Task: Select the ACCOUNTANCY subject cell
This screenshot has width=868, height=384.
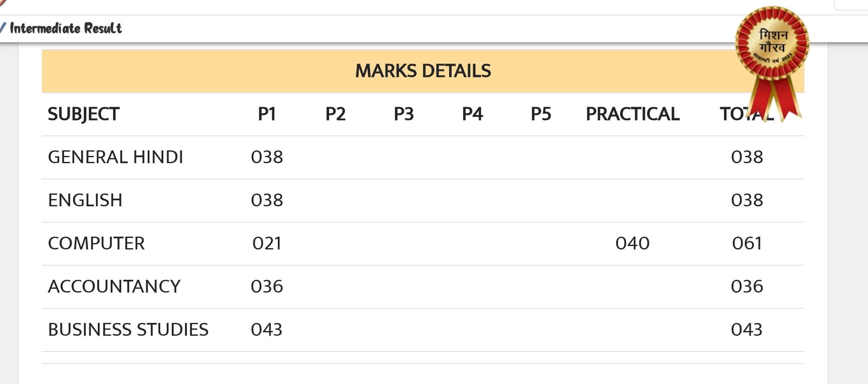Action: (x=114, y=286)
